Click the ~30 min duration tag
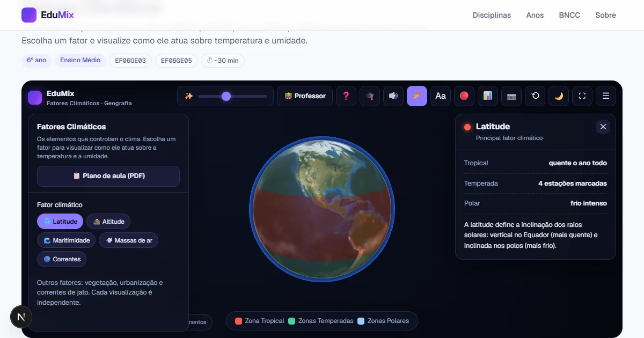 (223, 61)
